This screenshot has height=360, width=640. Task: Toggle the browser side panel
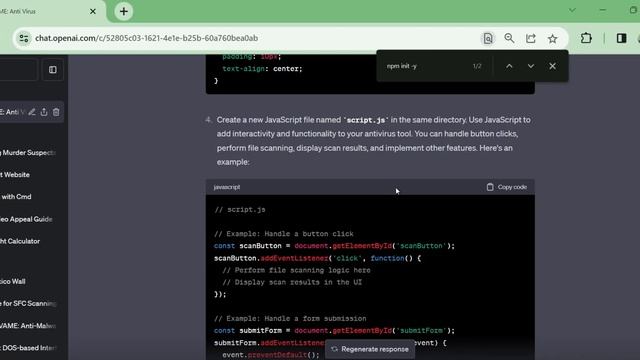click(x=621, y=38)
